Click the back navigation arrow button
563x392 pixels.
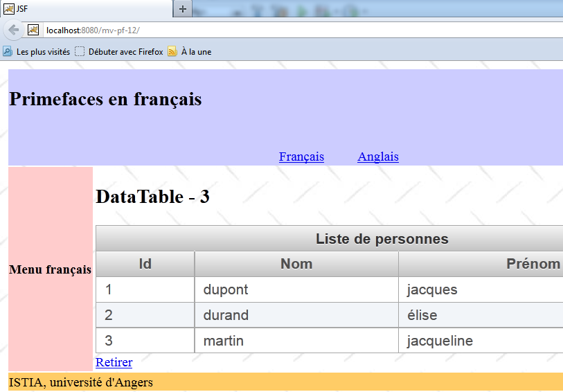[x=13, y=30]
